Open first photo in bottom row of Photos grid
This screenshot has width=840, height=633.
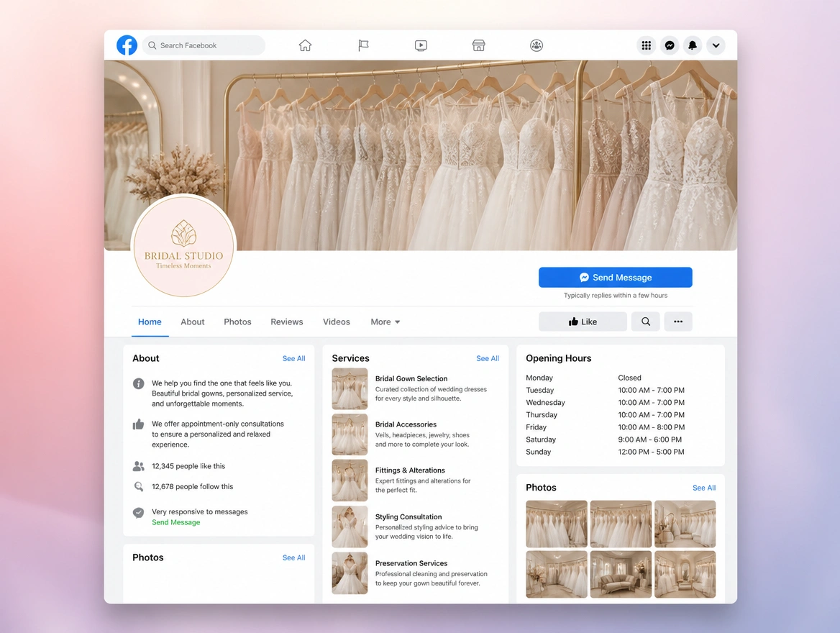[x=557, y=574]
